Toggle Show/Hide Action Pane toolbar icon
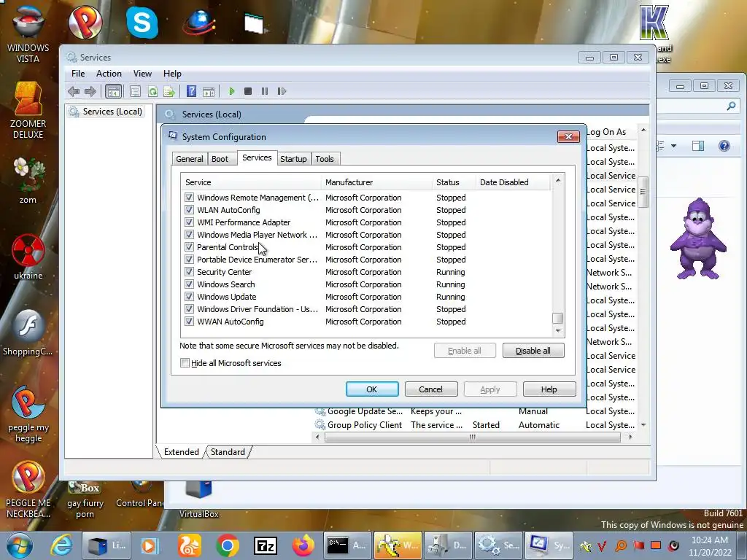Viewport: 747px width, 560px height. 209,91
